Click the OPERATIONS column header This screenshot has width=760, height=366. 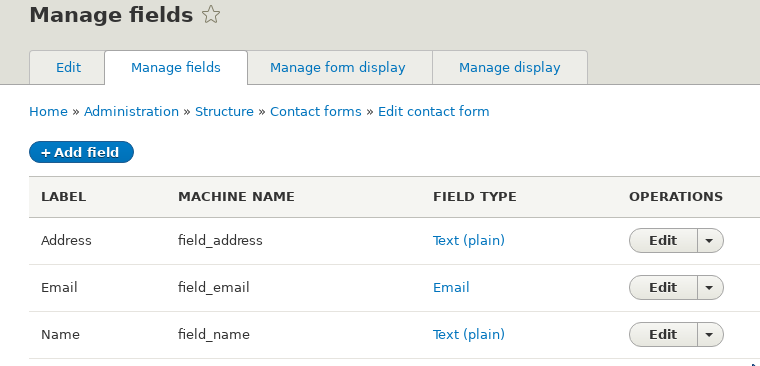pyautogui.click(x=676, y=197)
